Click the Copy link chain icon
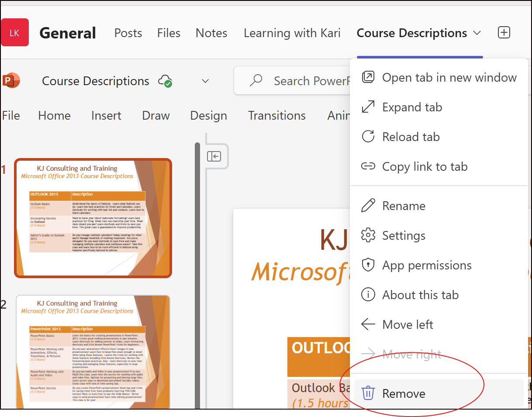This screenshot has width=532, height=417. point(368,166)
